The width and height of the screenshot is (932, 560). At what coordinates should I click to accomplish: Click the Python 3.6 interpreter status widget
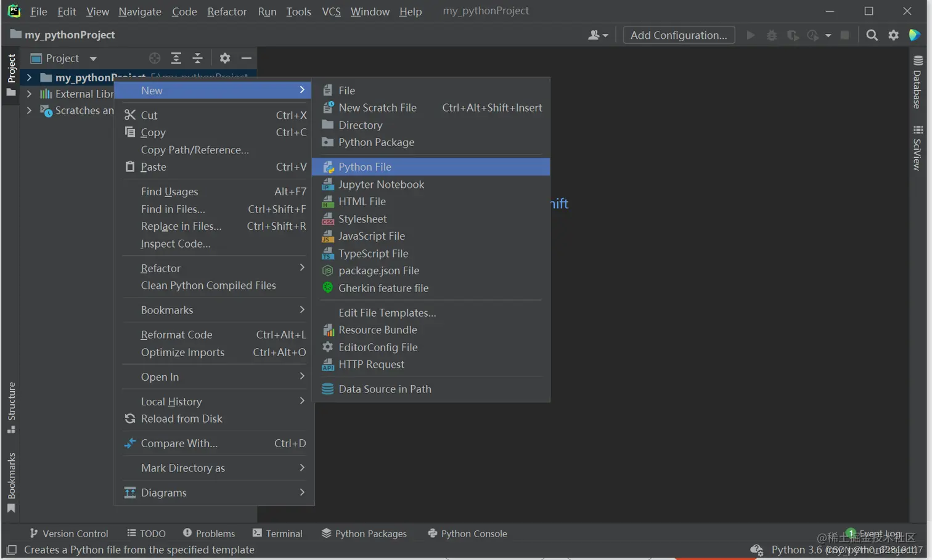point(796,550)
